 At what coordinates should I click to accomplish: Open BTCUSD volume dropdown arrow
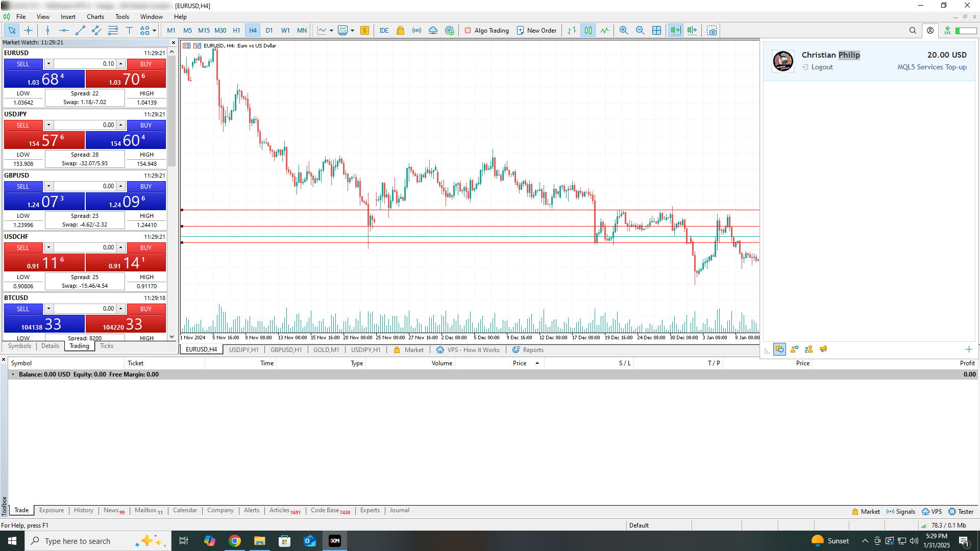pyautogui.click(x=48, y=309)
